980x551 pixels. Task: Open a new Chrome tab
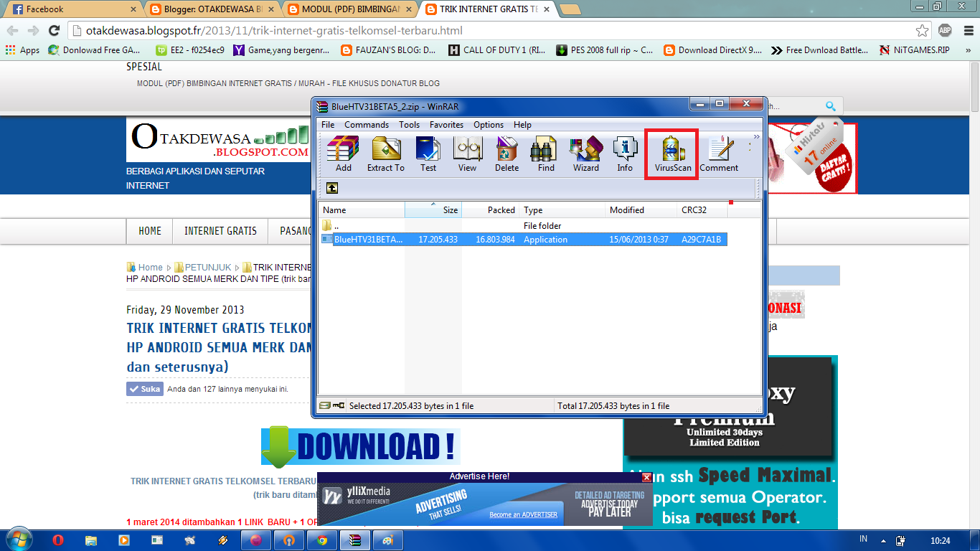pyautogui.click(x=570, y=9)
